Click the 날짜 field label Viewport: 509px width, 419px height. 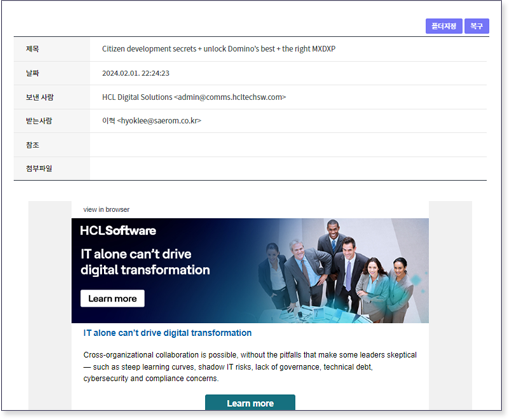(x=32, y=73)
